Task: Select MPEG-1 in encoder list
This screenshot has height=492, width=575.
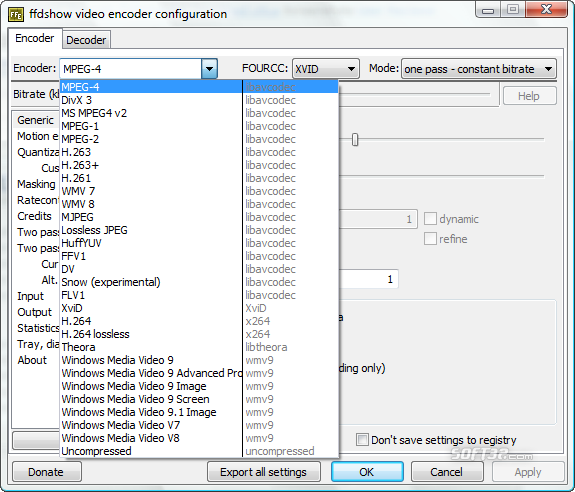Action: click(198, 126)
